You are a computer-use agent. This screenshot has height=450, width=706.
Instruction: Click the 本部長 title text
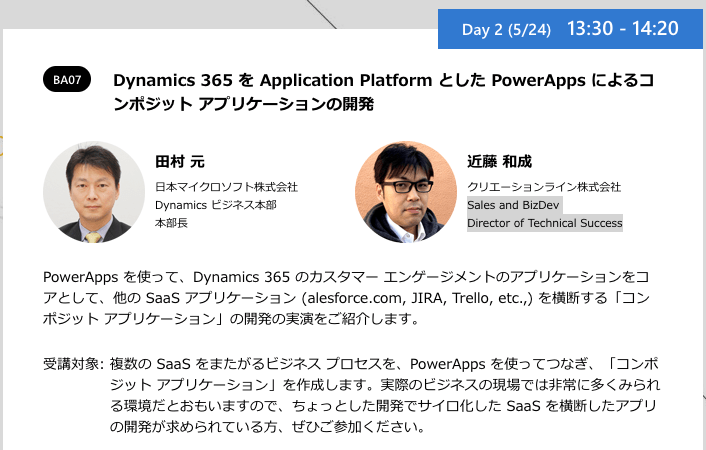[x=171, y=223]
